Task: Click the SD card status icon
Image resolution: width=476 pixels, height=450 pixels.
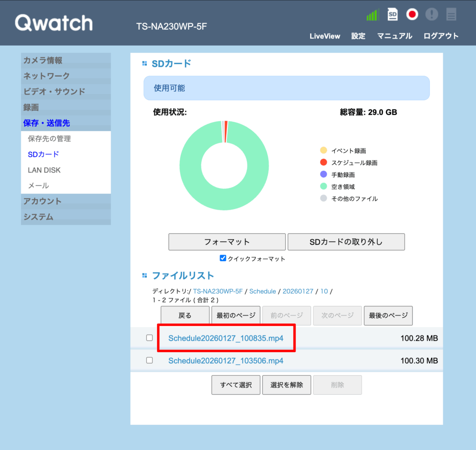Action: coord(393,14)
